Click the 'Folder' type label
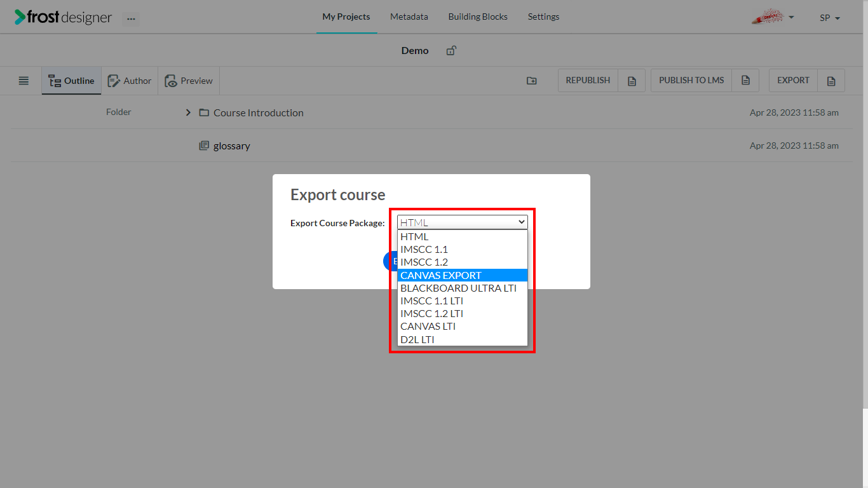 tap(119, 112)
